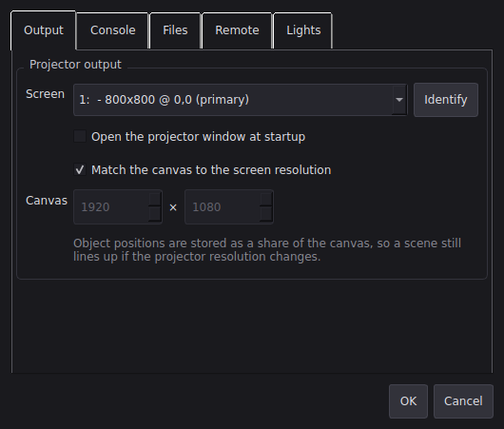The height and width of the screenshot is (429, 504).
Task: Open the Console tab
Action: [112, 30]
